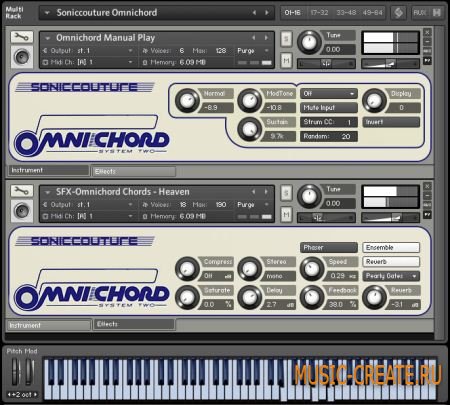Viewport: 450px width, 405px height.
Task: Go to next multi in Soniccouture Omnichord header
Action: pos(267,13)
